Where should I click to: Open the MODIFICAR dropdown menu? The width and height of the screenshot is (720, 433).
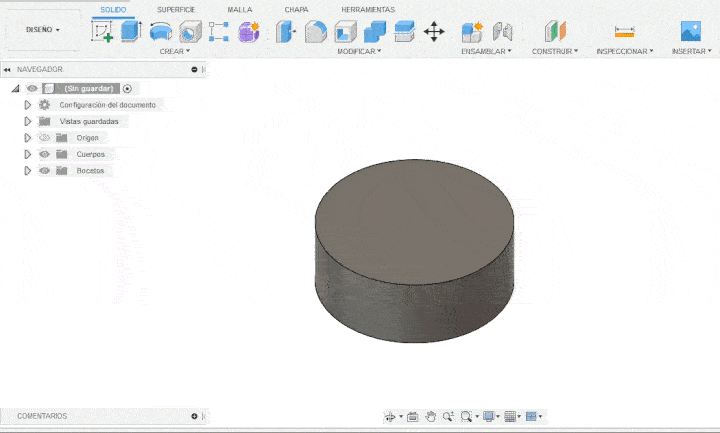[359, 50]
